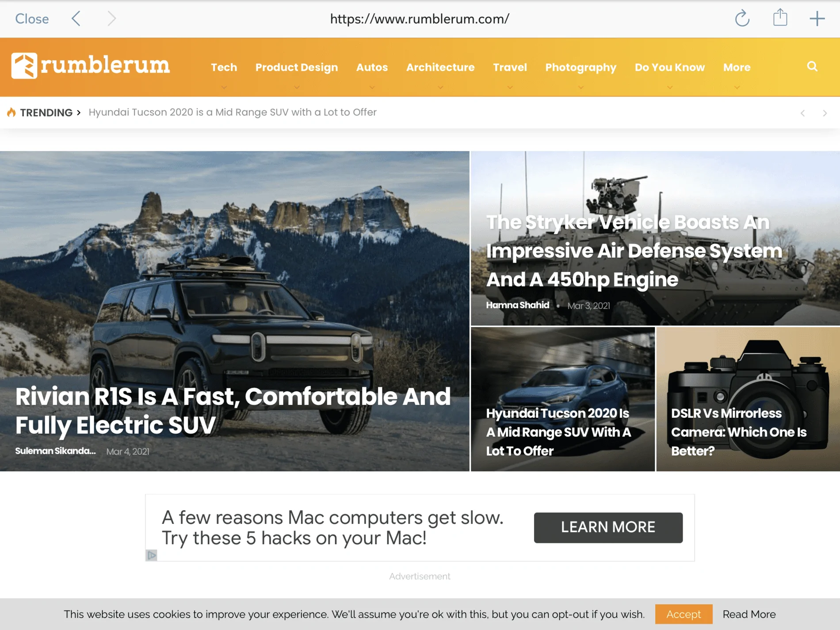Accept the cookie notice
This screenshot has width=840, height=630.
point(683,614)
